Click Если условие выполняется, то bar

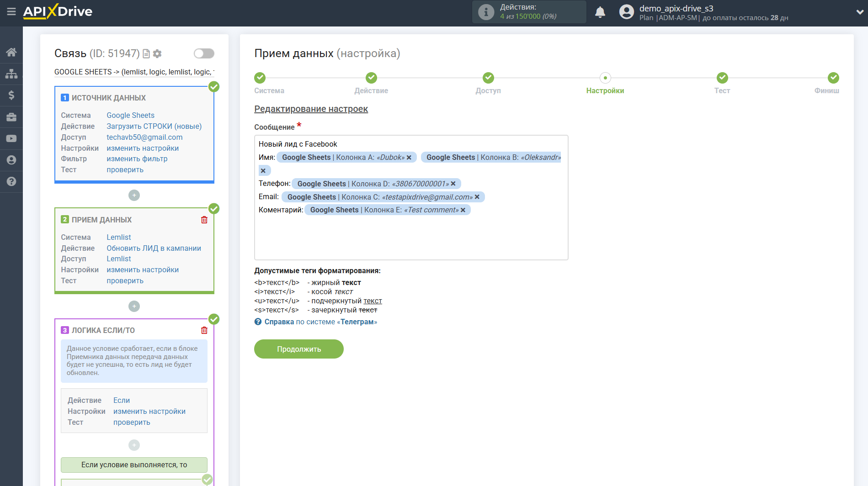tap(134, 465)
